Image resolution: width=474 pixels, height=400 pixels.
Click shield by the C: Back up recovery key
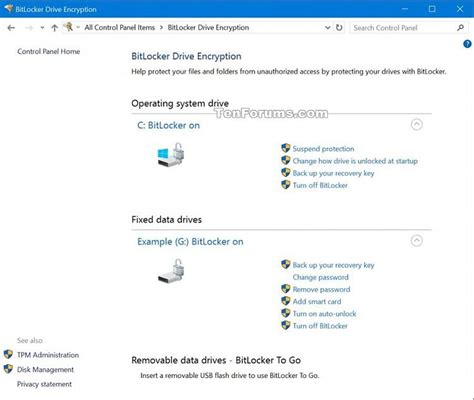coord(286,172)
